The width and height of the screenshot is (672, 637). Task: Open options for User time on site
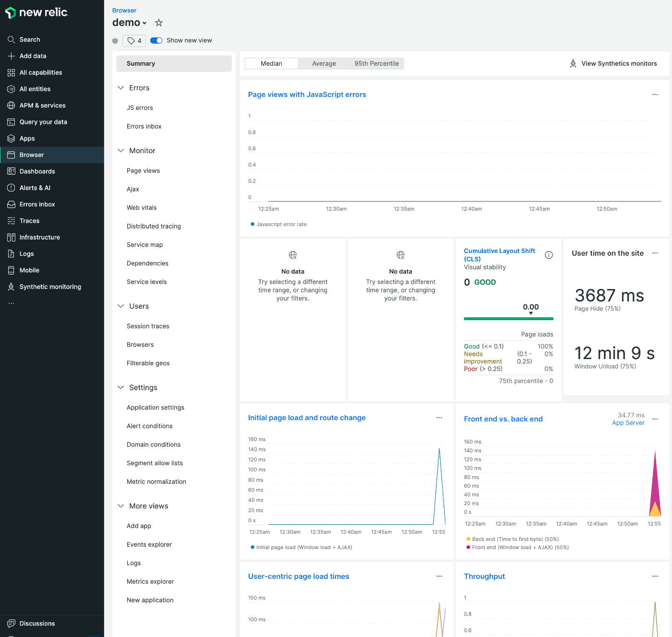tap(655, 253)
